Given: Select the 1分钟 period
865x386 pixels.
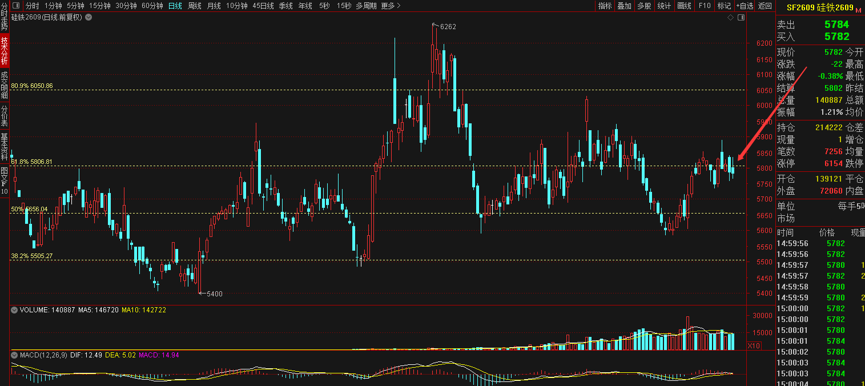Looking at the screenshot, I should [53, 6].
